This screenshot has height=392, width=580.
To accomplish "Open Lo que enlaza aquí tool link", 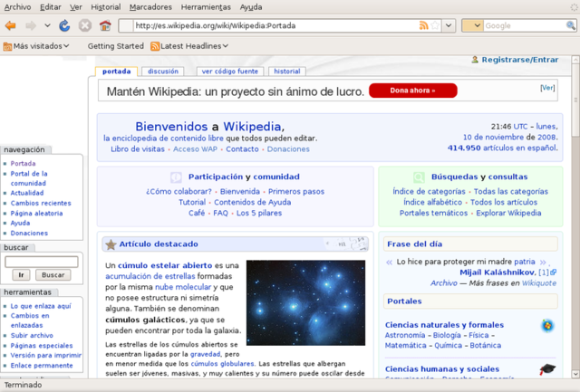I will (41, 306).
